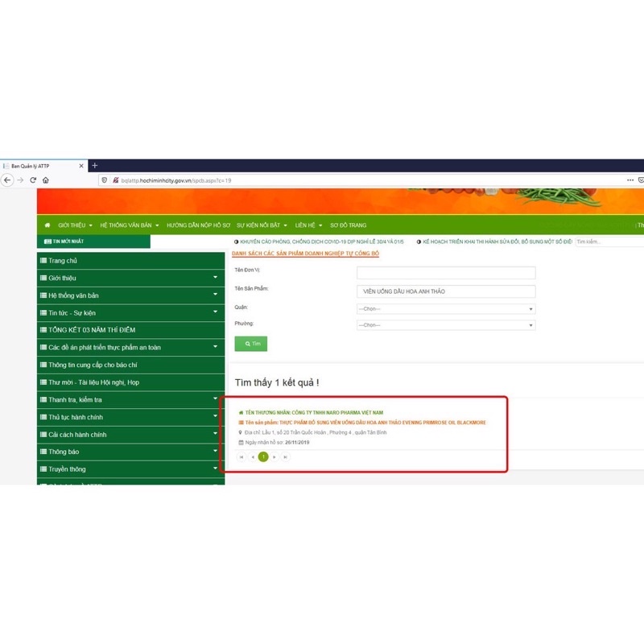
Task: Reload the page with the refresh icon
Action: pos(33,180)
